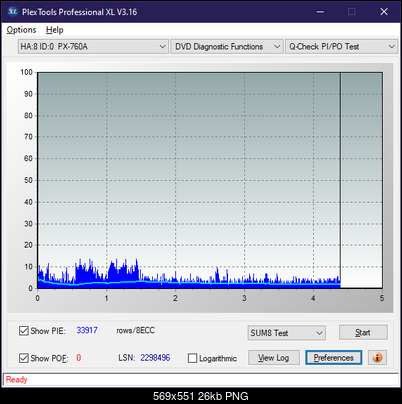The height and width of the screenshot is (404, 402).
Task: Click the PIE value 33917
Action: [x=87, y=330]
